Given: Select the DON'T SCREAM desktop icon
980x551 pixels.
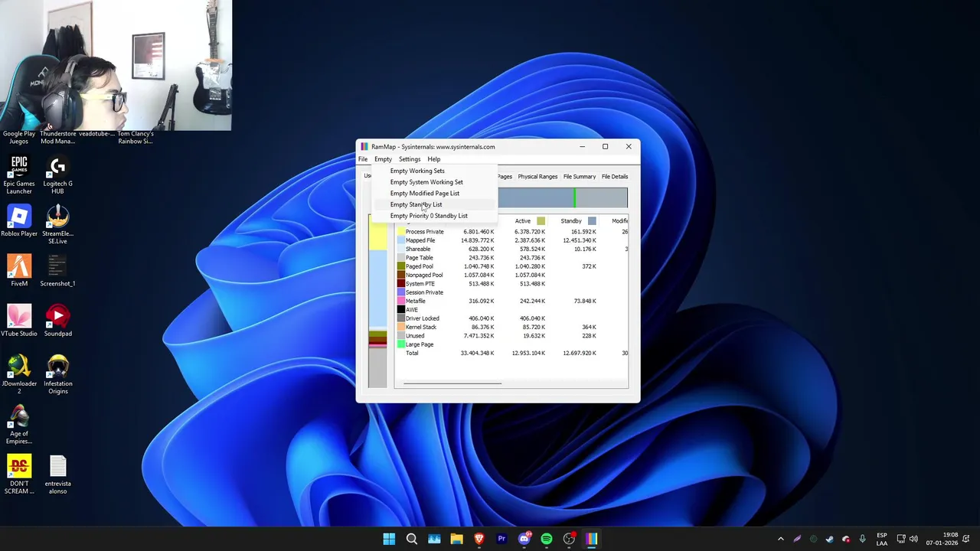Looking at the screenshot, I should tap(19, 475).
